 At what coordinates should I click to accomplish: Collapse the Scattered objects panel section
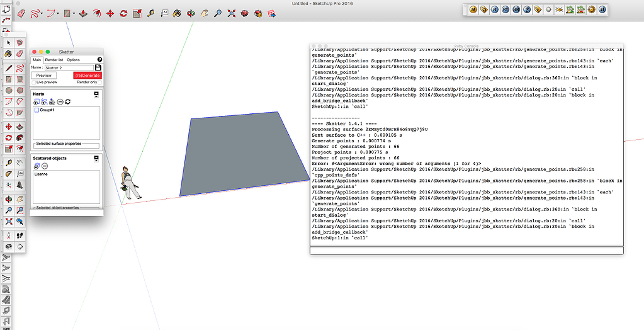[x=96, y=158]
